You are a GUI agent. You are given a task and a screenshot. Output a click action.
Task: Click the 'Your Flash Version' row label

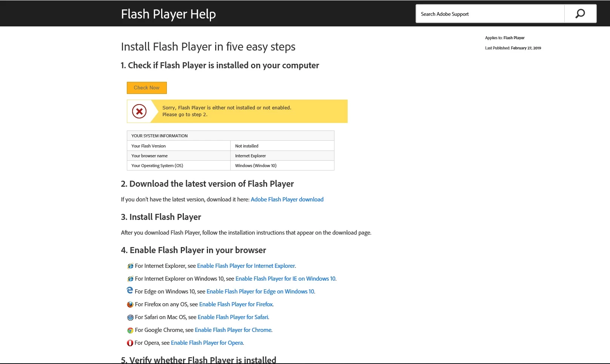[179, 146]
